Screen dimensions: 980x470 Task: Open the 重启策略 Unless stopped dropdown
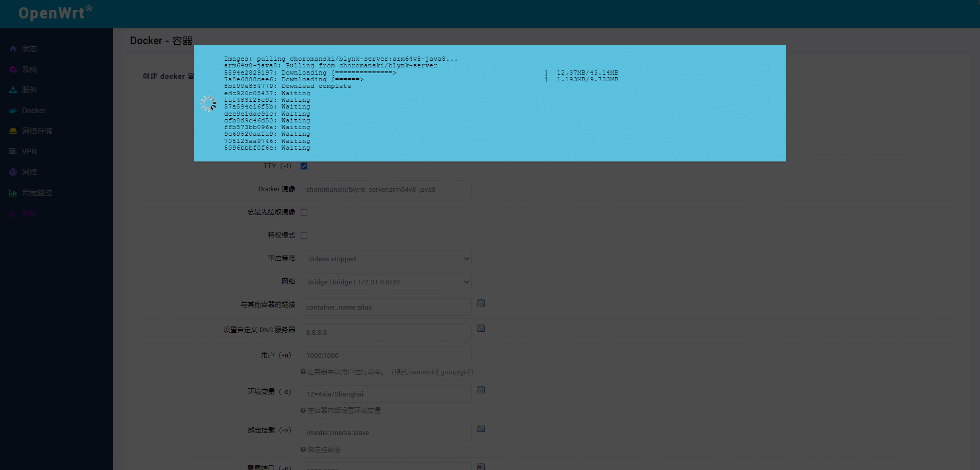point(386,259)
